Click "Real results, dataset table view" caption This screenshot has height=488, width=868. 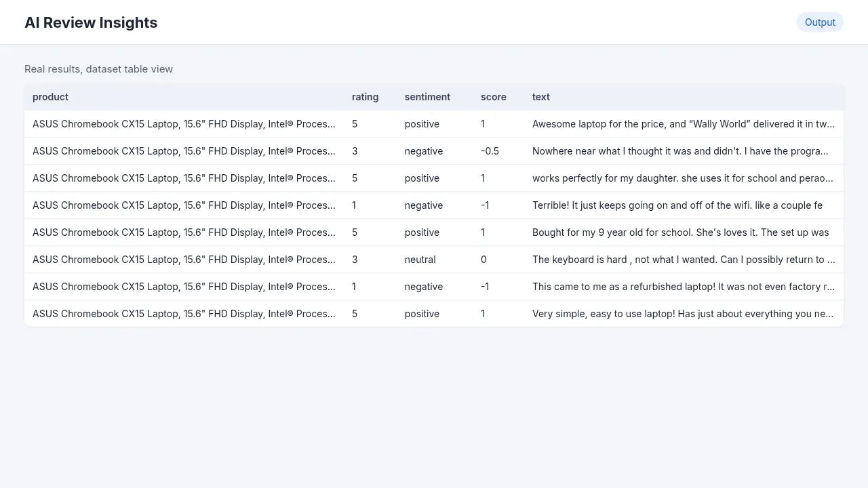click(x=98, y=69)
